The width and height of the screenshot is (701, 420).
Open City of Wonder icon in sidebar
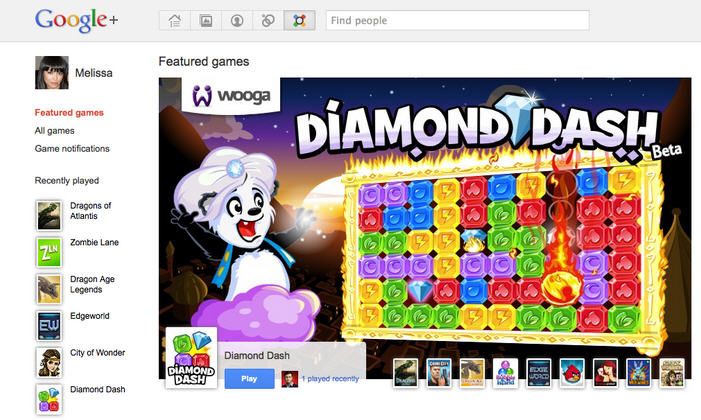[x=49, y=362]
